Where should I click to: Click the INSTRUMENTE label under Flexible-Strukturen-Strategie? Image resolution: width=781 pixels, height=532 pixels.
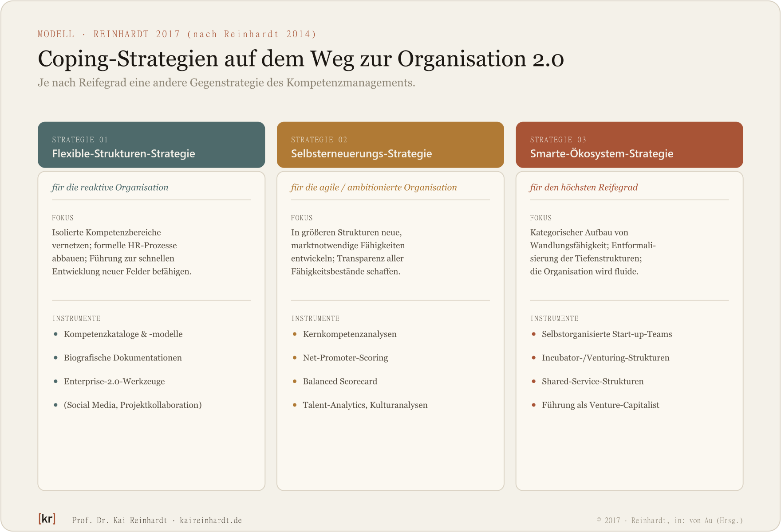click(76, 319)
